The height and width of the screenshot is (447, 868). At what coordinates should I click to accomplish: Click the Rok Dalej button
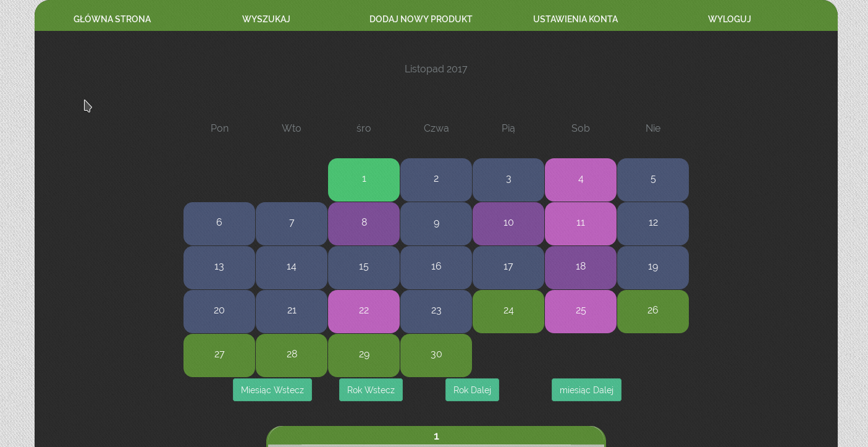[472, 390]
